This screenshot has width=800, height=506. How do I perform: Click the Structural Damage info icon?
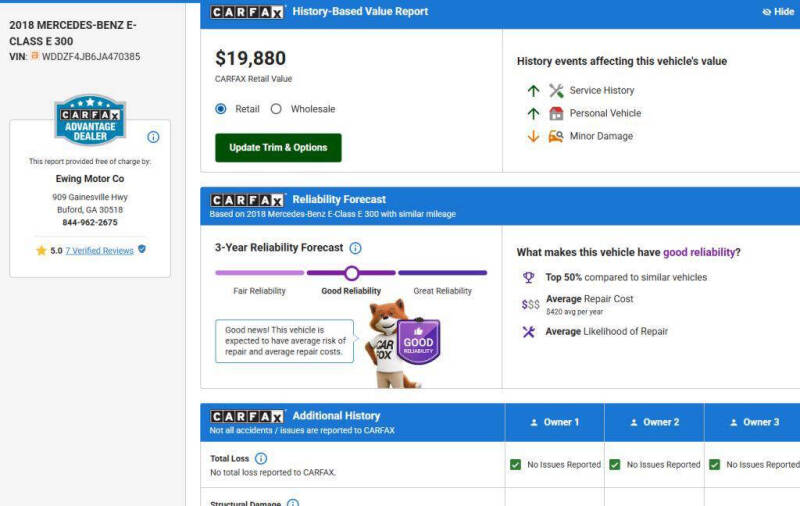pos(293,503)
